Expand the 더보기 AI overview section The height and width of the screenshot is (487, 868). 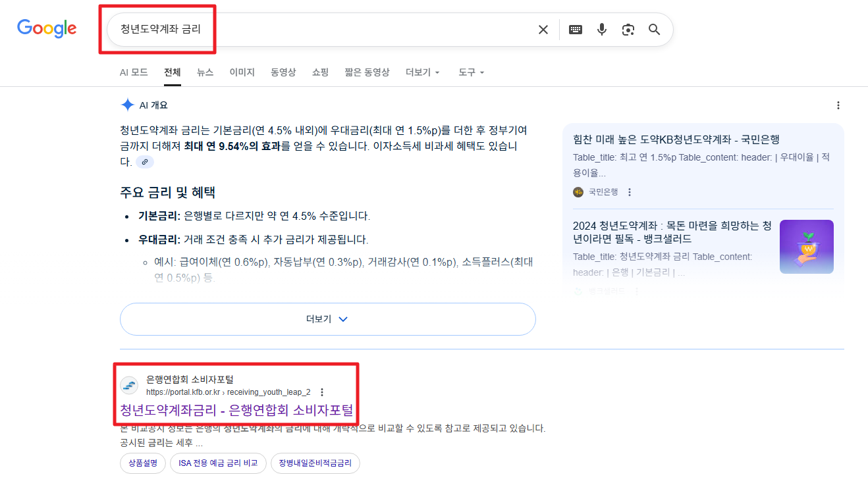pos(327,319)
